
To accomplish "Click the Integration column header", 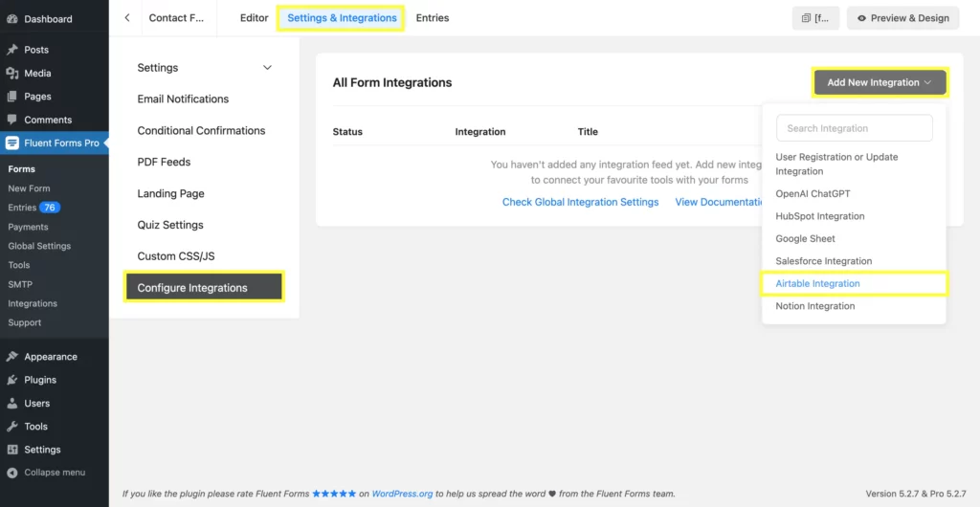I will (480, 132).
